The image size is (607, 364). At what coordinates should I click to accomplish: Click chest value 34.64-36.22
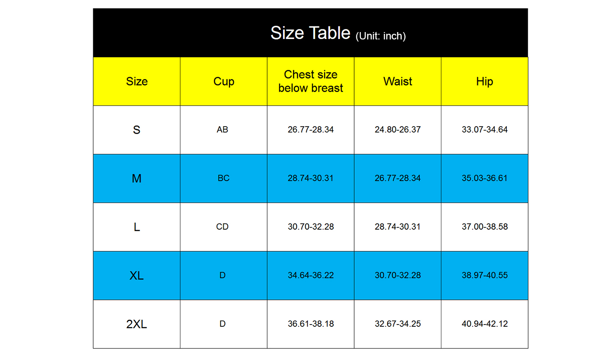click(x=310, y=275)
